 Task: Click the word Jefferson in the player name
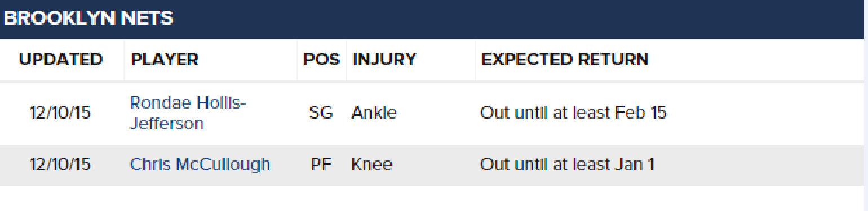point(167,123)
